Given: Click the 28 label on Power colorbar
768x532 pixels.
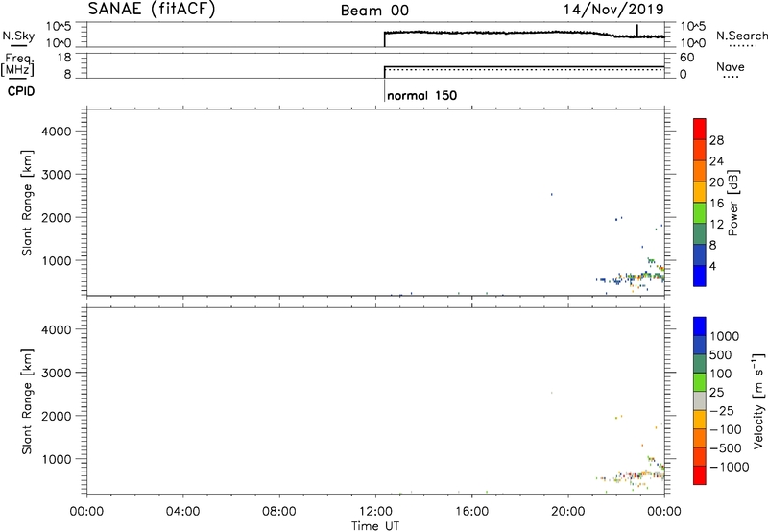Looking at the screenshot, I should (716, 140).
